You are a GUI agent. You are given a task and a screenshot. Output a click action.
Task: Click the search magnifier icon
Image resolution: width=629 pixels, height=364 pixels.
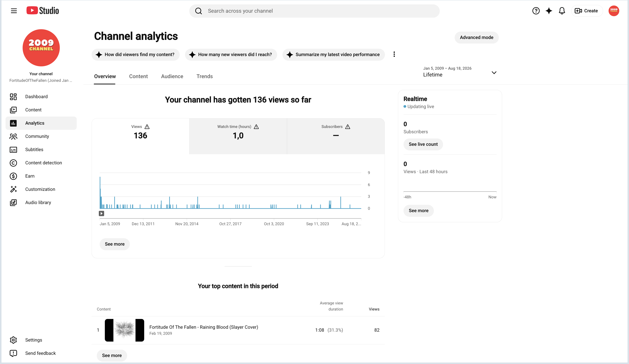(198, 11)
